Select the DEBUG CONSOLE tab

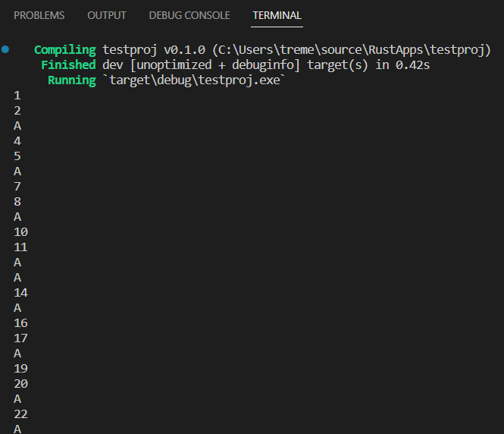189,15
